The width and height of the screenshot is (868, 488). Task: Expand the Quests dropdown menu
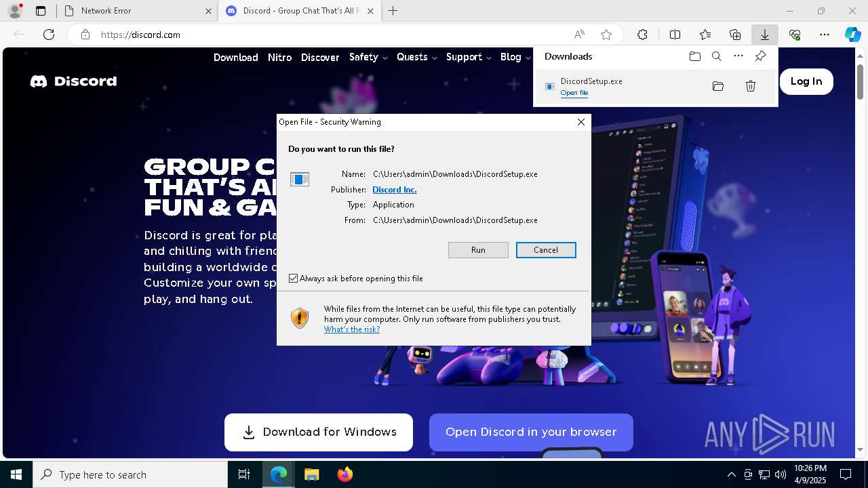417,57
